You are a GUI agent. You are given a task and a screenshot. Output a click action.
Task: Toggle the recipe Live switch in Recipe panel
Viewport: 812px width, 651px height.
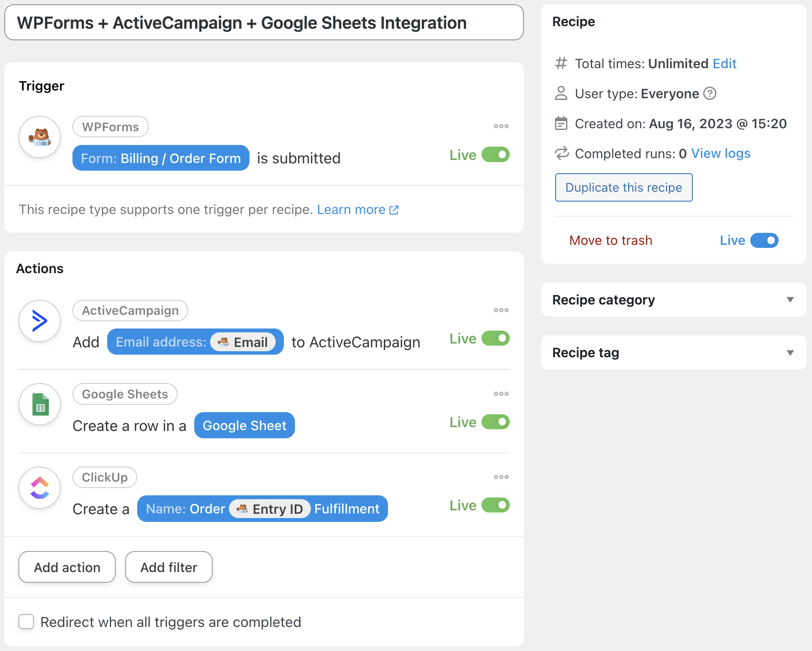tap(764, 241)
